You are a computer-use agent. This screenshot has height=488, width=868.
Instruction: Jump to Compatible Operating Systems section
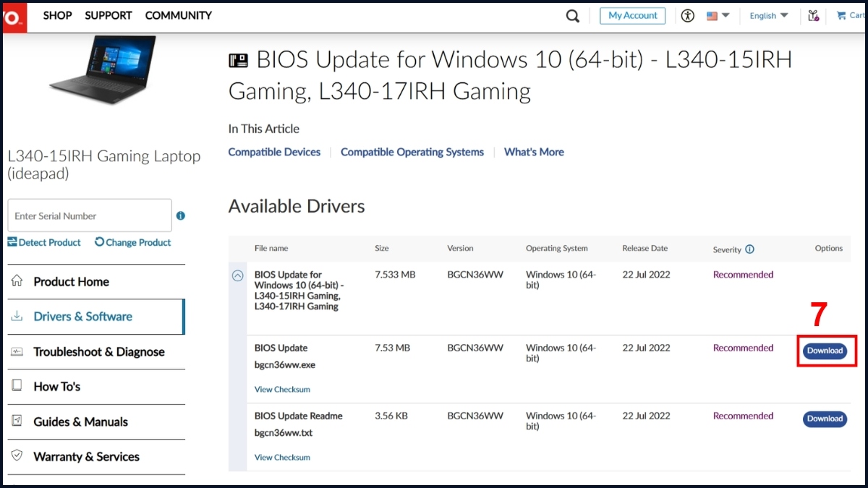pyautogui.click(x=412, y=152)
